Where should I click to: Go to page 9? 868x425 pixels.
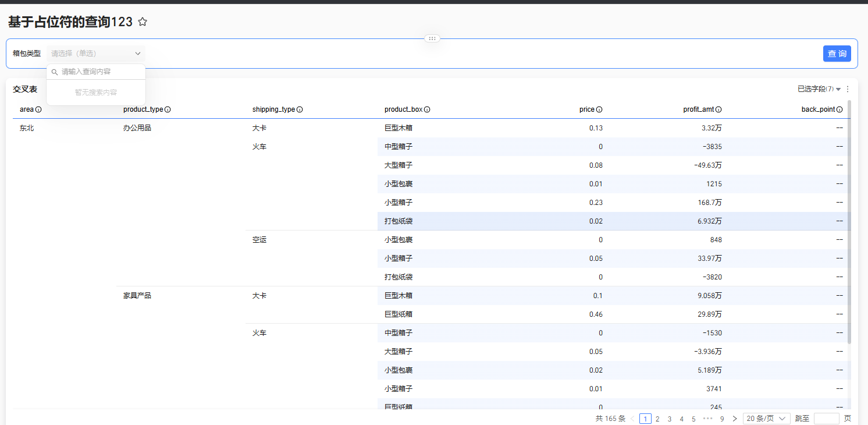[x=722, y=419]
